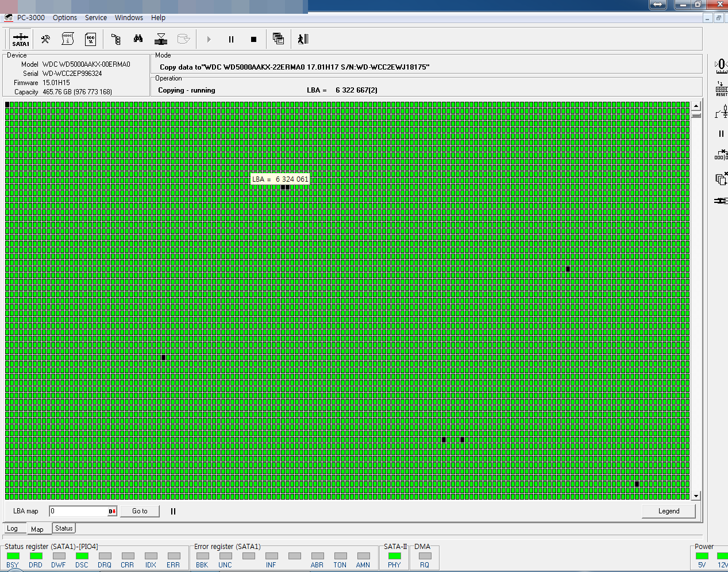
Task: Open the tree structure toolbar icon
Action: (x=115, y=39)
